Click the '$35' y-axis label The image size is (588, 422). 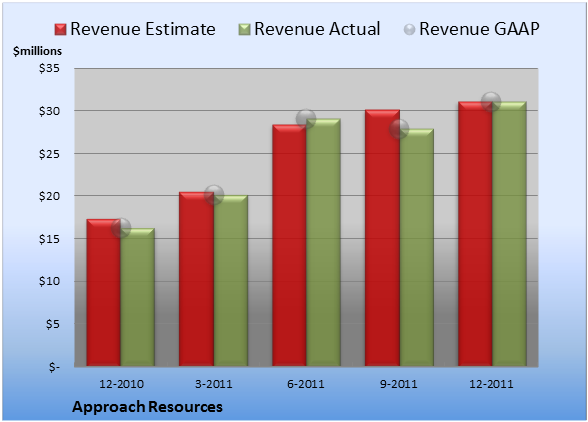point(49,68)
